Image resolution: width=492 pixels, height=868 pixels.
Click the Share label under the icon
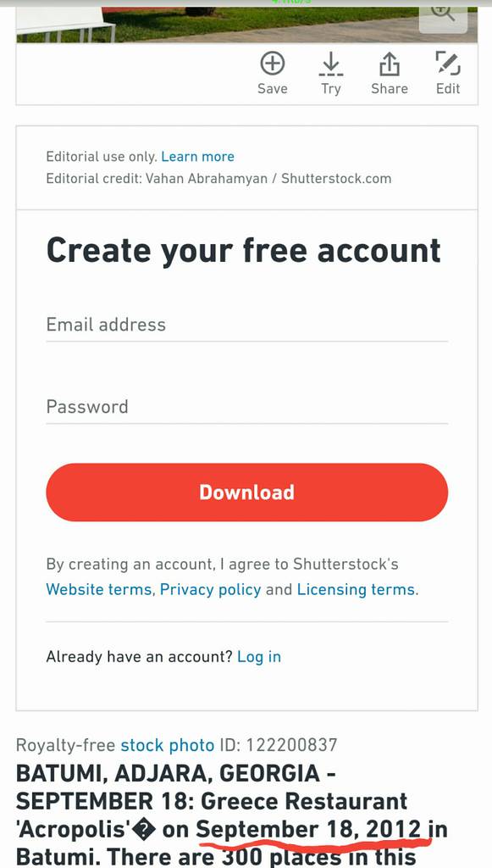point(390,88)
